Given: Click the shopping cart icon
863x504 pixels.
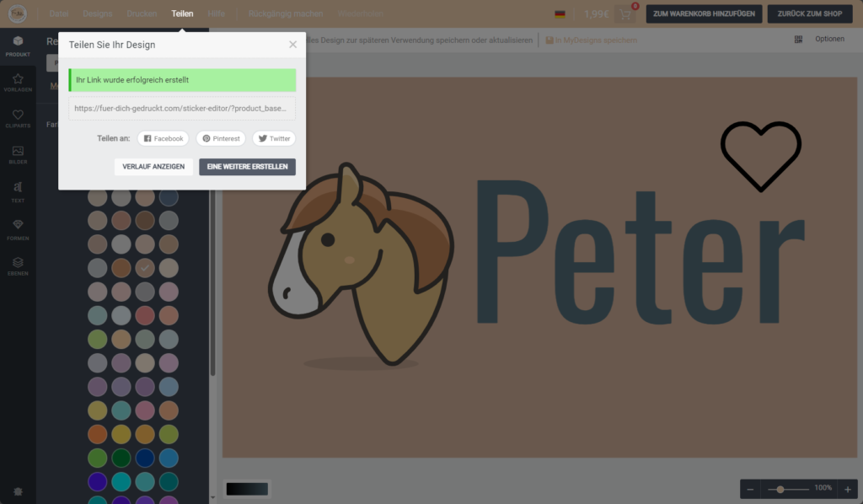Looking at the screenshot, I should click(x=624, y=14).
